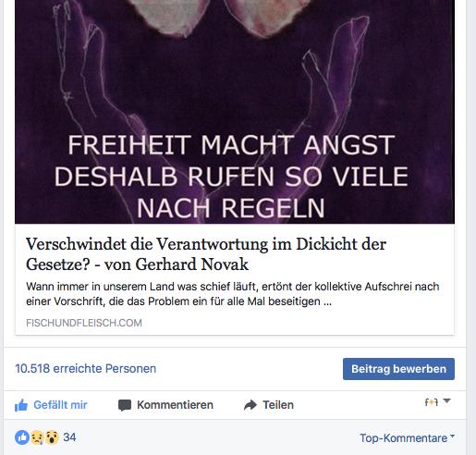Screen dimensions: 476x455
Task: Open 10.518 erreichte Personen statistics
Action: [86, 369]
